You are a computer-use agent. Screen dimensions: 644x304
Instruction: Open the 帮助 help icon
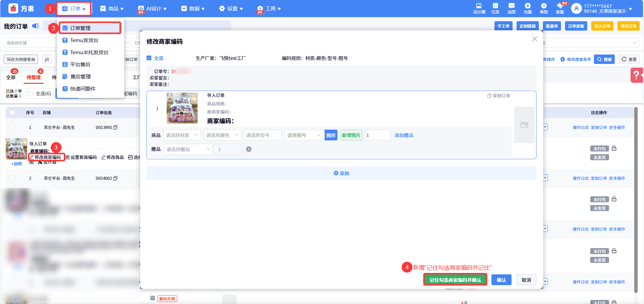click(544, 8)
